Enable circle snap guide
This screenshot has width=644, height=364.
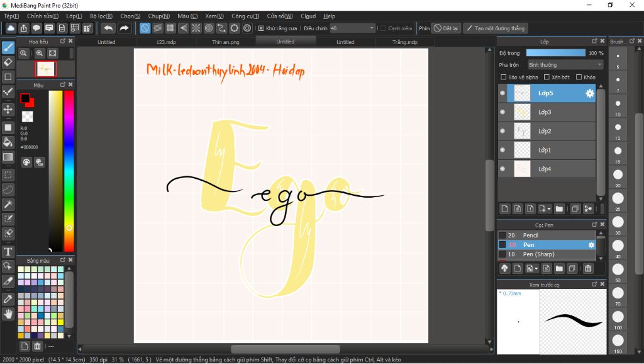(209, 28)
